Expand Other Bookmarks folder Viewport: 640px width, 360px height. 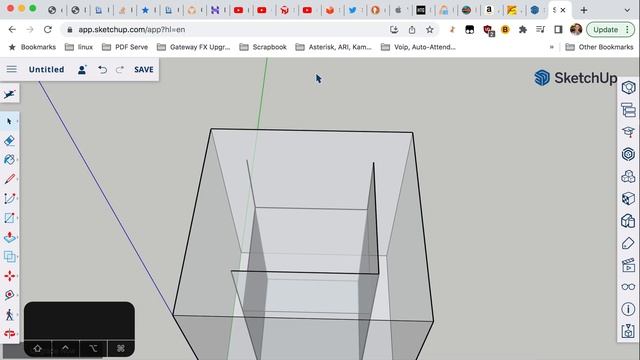(x=600, y=47)
